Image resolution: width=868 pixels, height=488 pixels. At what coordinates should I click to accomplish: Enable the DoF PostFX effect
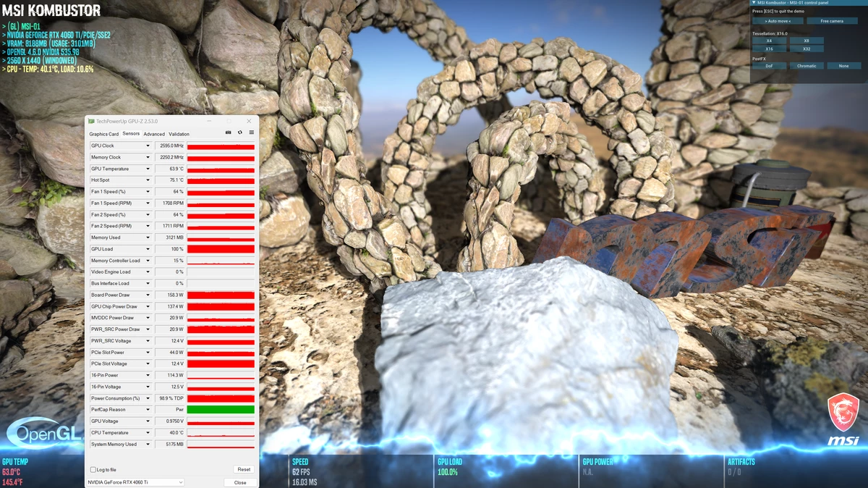[x=770, y=66]
